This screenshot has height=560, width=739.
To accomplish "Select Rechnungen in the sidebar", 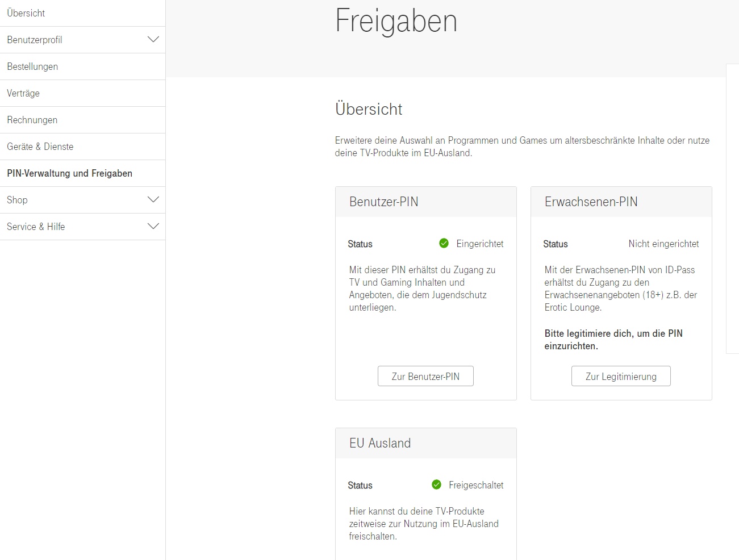I will (32, 120).
